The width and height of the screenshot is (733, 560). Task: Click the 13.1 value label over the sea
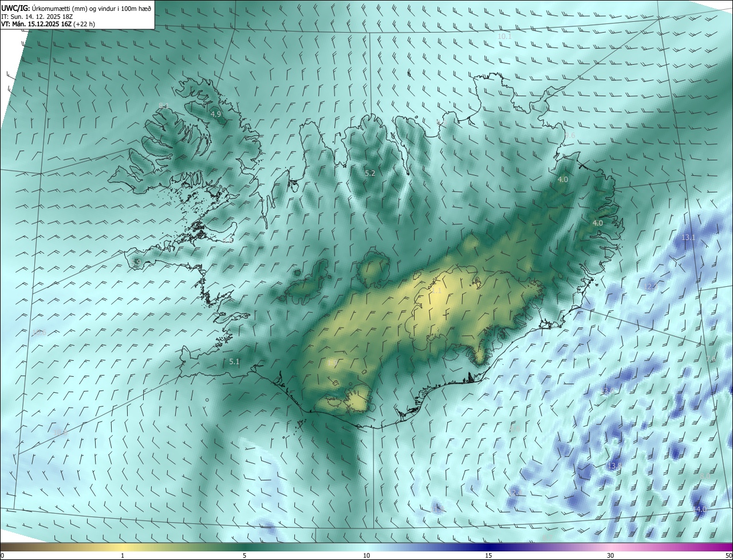[688, 237]
